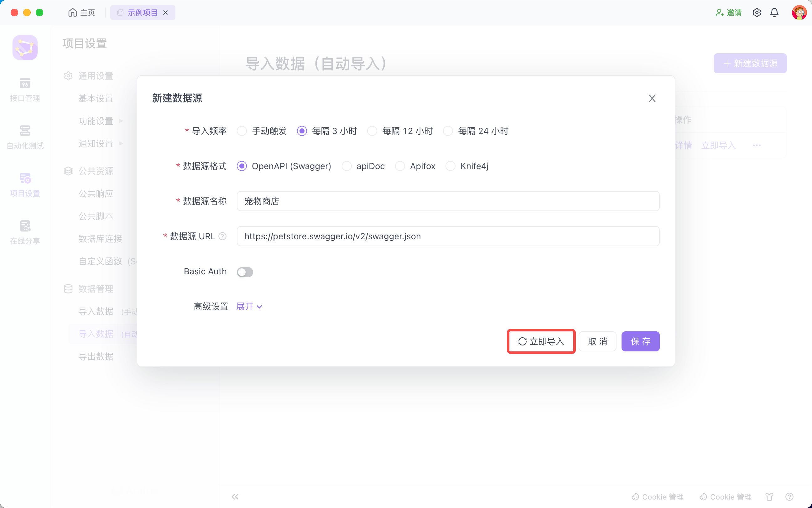The image size is (812, 508).
Task: Open 接口管理 in the left sidebar
Action: click(25, 90)
